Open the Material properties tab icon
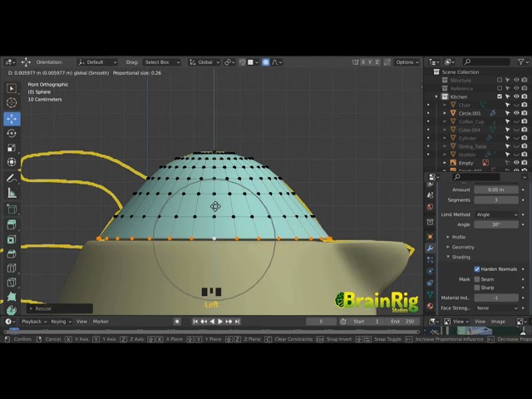This screenshot has height=399, width=532. pyautogui.click(x=431, y=306)
